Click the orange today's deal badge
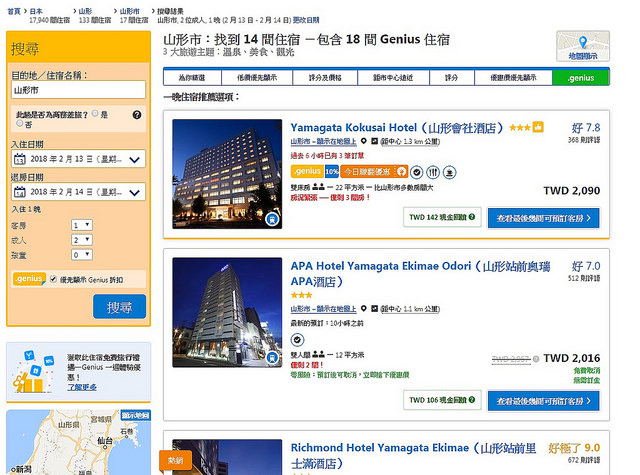The image size is (640, 475). (x=373, y=171)
